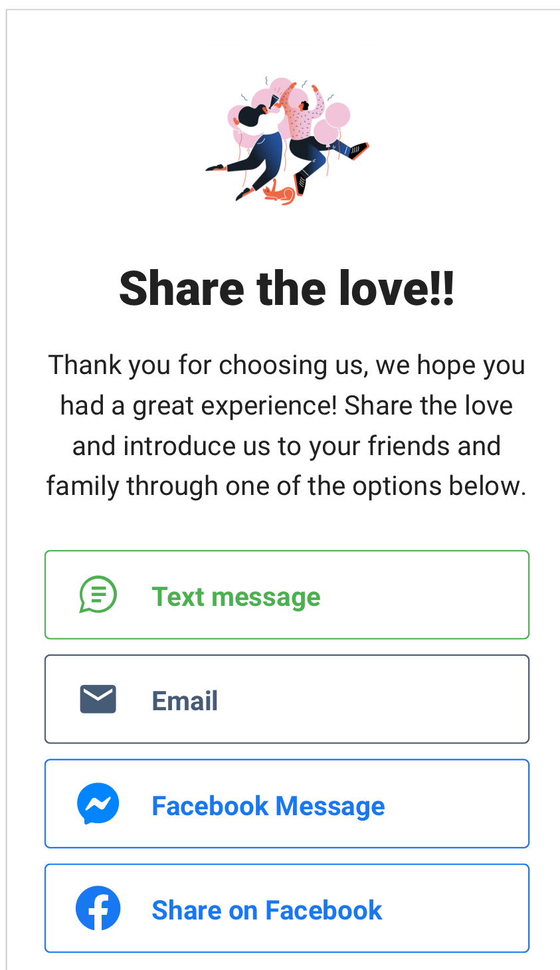The height and width of the screenshot is (970, 560).
Task: Click the Facebook Messenger lightning bubble icon
Action: (x=98, y=804)
